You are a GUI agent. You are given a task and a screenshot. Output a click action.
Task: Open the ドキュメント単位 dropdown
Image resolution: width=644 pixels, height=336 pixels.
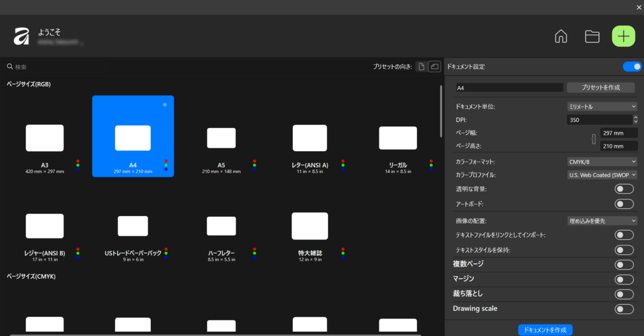pos(602,107)
